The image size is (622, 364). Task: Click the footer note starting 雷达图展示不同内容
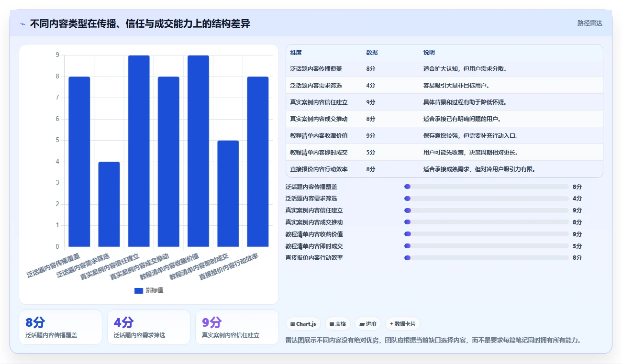pos(433,340)
